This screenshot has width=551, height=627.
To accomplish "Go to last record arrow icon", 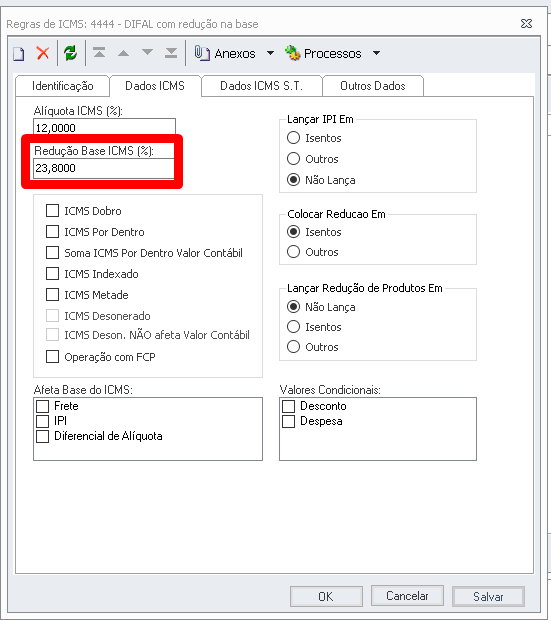I will tap(171, 52).
